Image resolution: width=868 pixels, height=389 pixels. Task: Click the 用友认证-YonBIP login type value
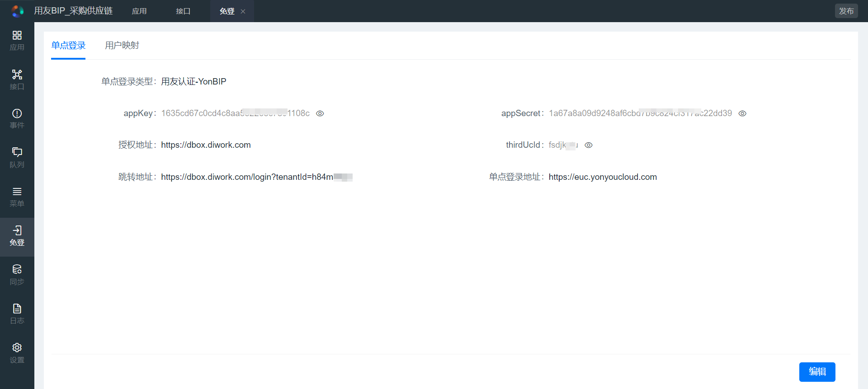coord(193,82)
